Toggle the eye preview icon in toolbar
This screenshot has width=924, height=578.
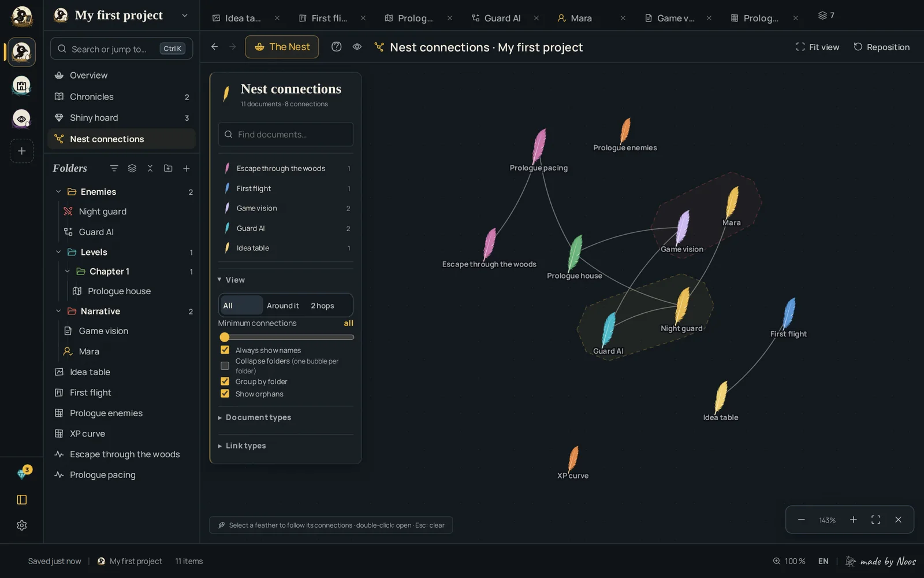(x=357, y=47)
